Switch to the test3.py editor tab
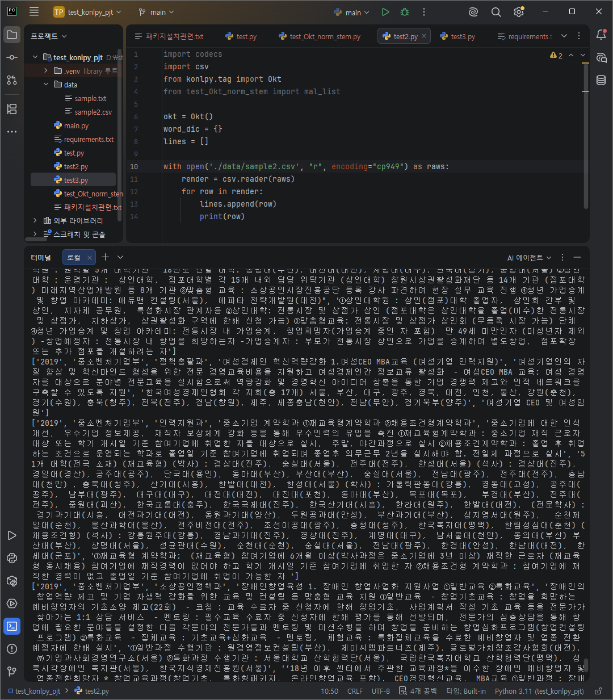613x700 pixels. [x=457, y=36]
